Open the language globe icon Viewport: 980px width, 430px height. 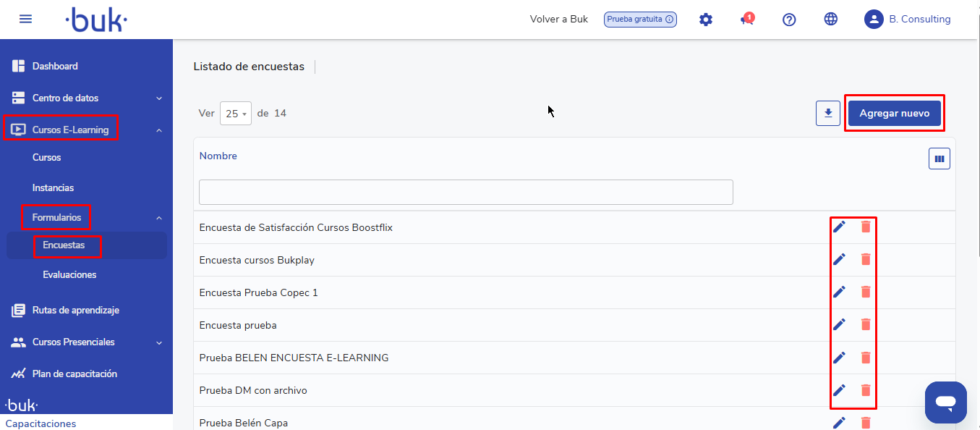831,20
